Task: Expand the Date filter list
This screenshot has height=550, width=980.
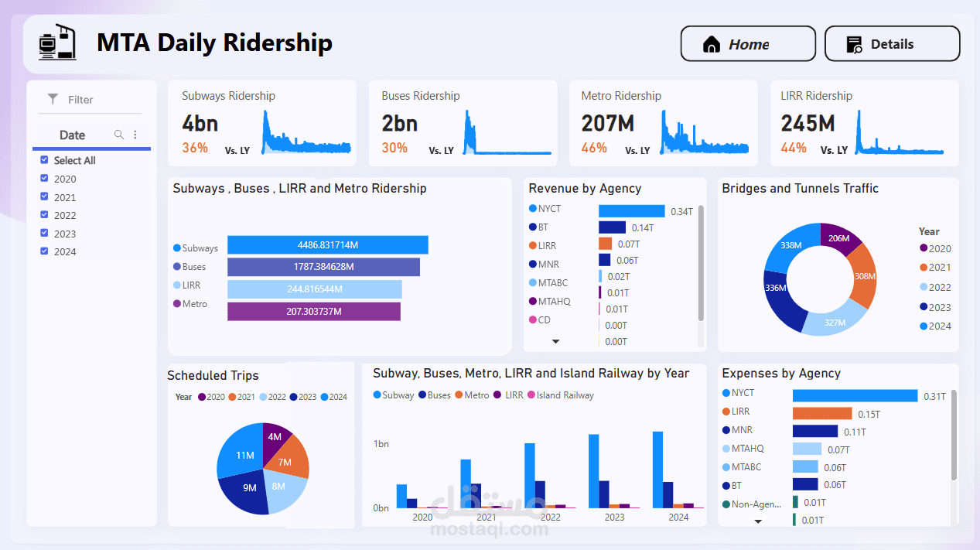Action: pyautogui.click(x=71, y=134)
